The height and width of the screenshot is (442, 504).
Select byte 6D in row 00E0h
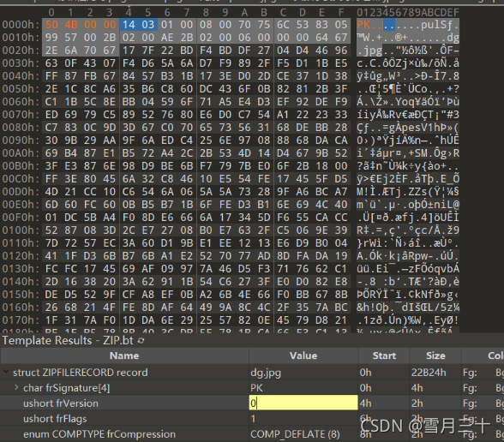tap(51, 205)
